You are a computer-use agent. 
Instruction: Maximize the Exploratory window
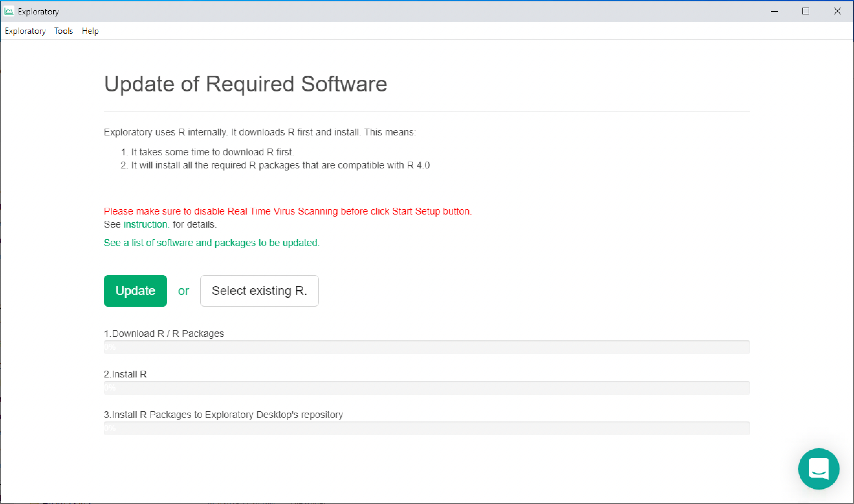(806, 11)
